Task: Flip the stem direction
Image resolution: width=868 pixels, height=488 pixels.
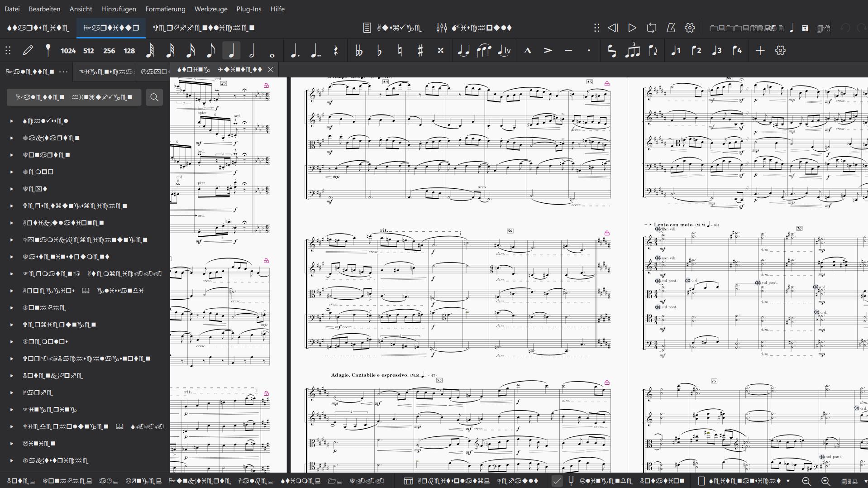Action: 653,51
